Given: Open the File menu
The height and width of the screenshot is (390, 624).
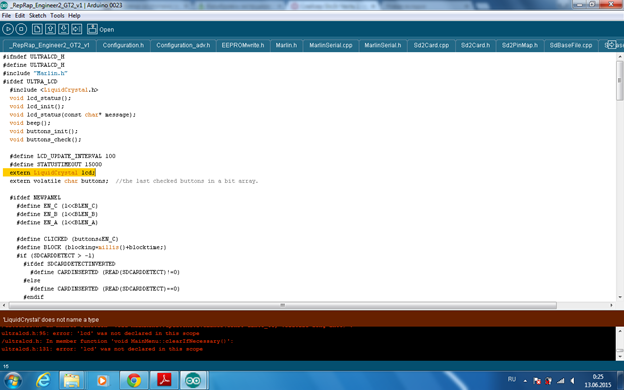Looking at the screenshot, I should click(x=6, y=16).
